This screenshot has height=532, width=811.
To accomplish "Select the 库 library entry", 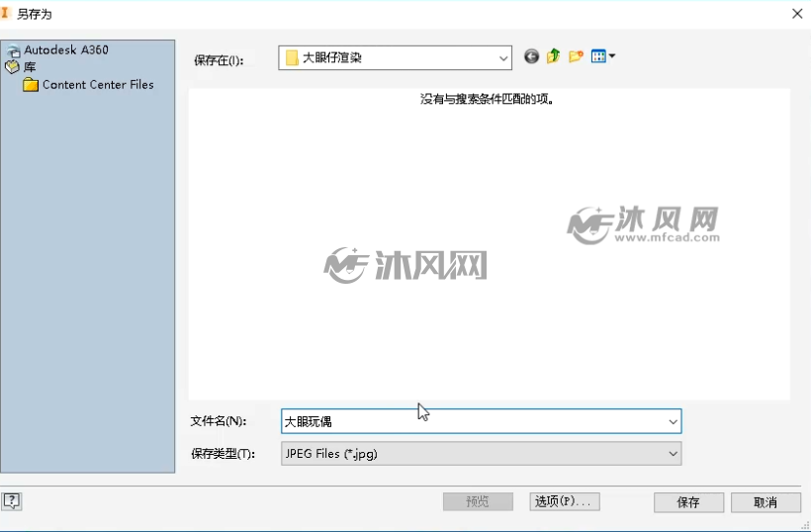I will [21, 66].
